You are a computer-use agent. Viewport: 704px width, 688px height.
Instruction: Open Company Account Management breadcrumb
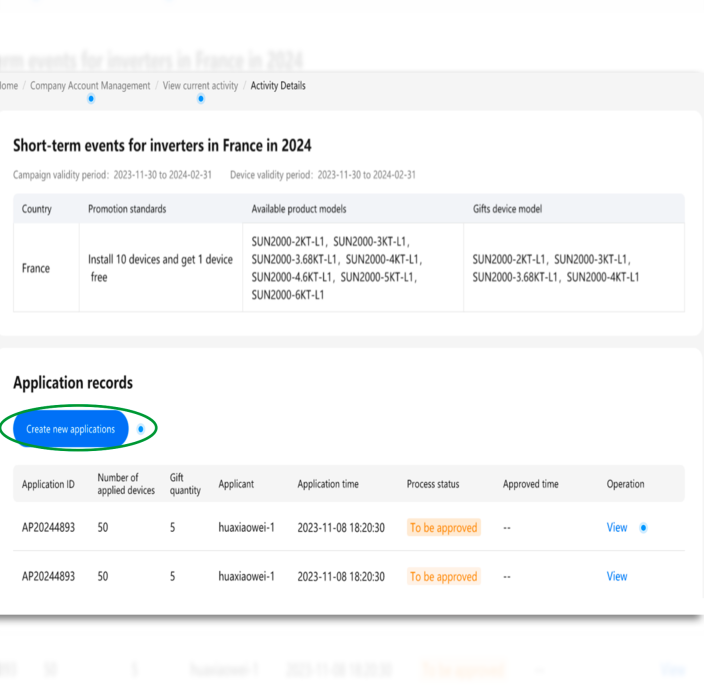(x=90, y=86)
